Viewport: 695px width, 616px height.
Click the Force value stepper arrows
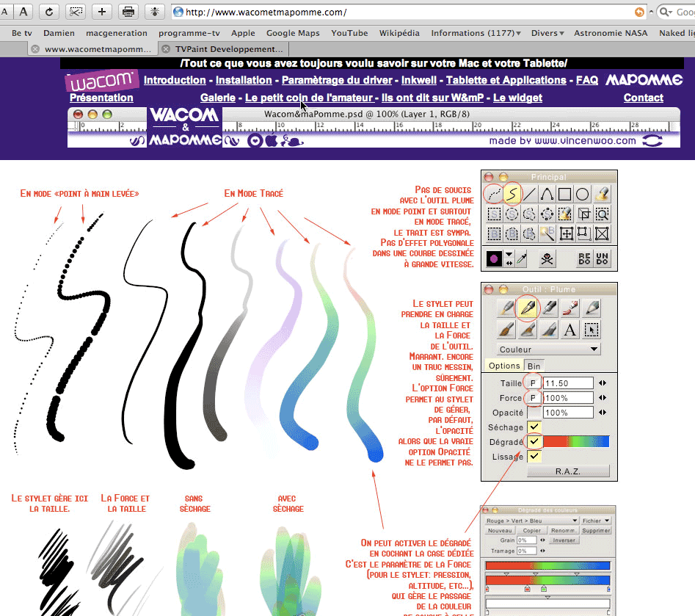click(603, 398)
